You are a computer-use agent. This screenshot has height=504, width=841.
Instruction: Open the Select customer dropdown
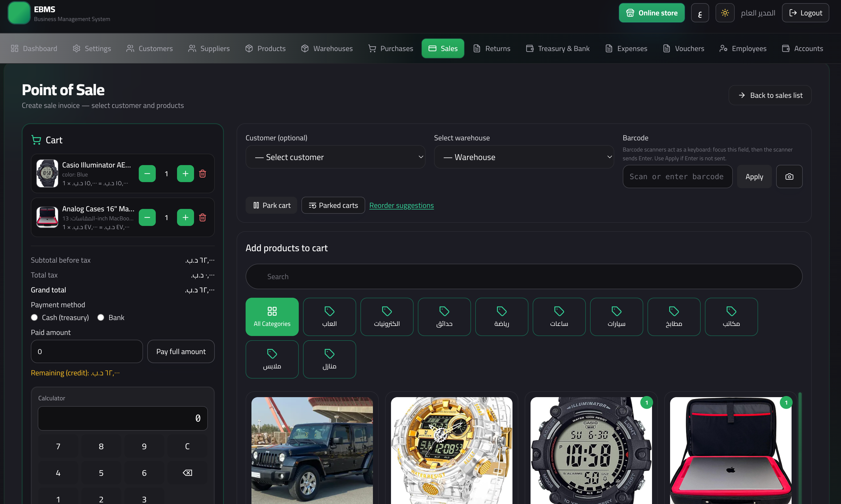[335, 157]
